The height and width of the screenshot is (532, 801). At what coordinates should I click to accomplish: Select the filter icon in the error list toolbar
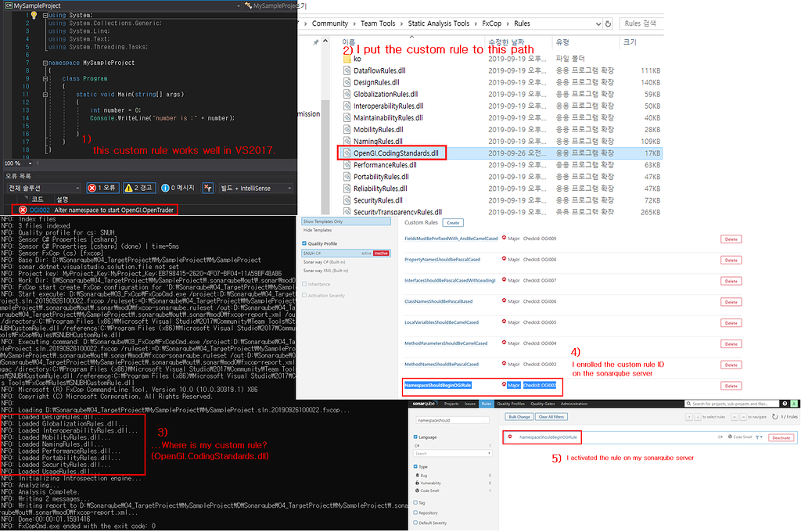coord(208,188)
